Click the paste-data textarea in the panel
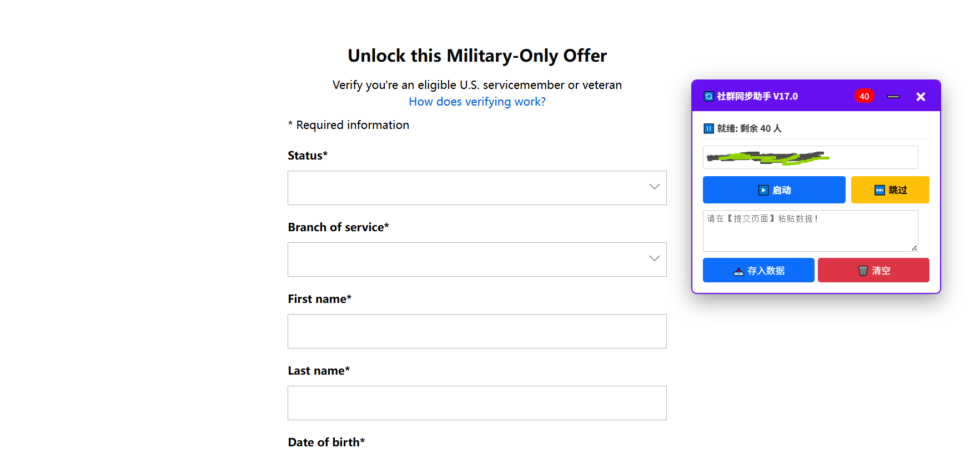980x453 pixels. coord(810,231)
